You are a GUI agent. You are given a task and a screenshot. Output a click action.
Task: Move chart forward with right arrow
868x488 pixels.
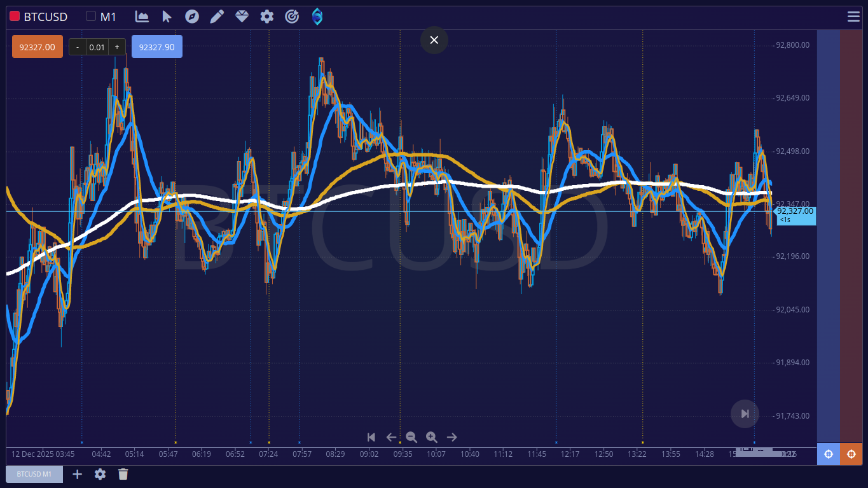(x=452, y=437)
